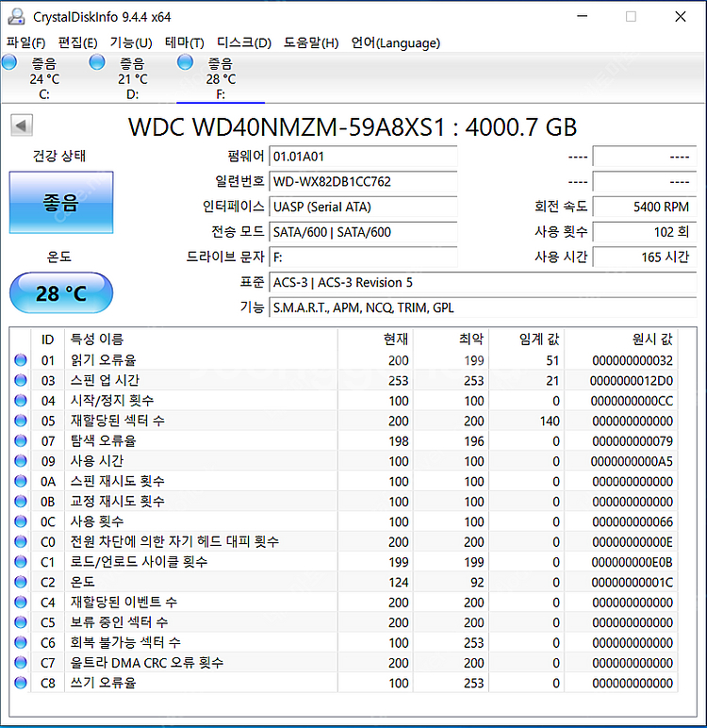Click status orb of attribute 0C 사용 횟수
Screen dimensions: 707x728
tap(21, 521)
